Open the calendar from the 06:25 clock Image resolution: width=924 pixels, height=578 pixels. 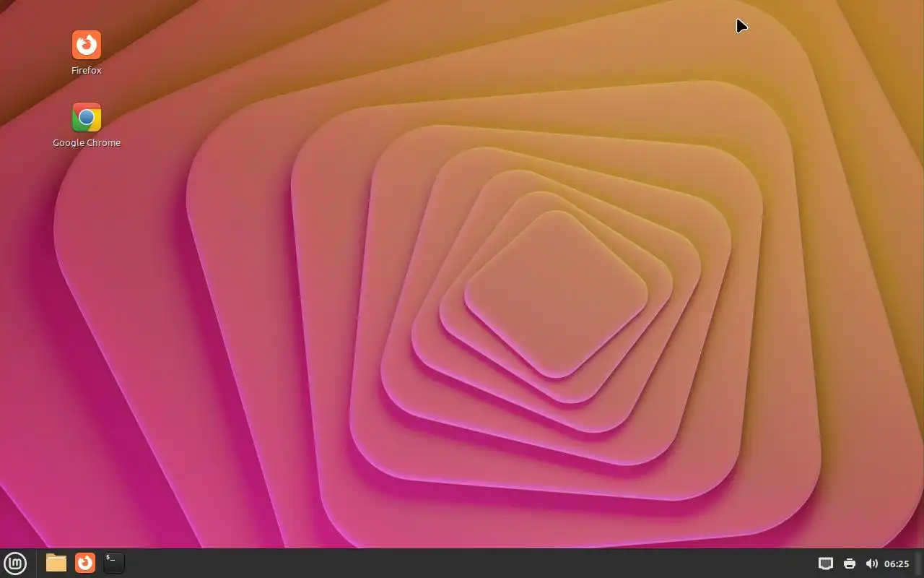coord(897,564)
